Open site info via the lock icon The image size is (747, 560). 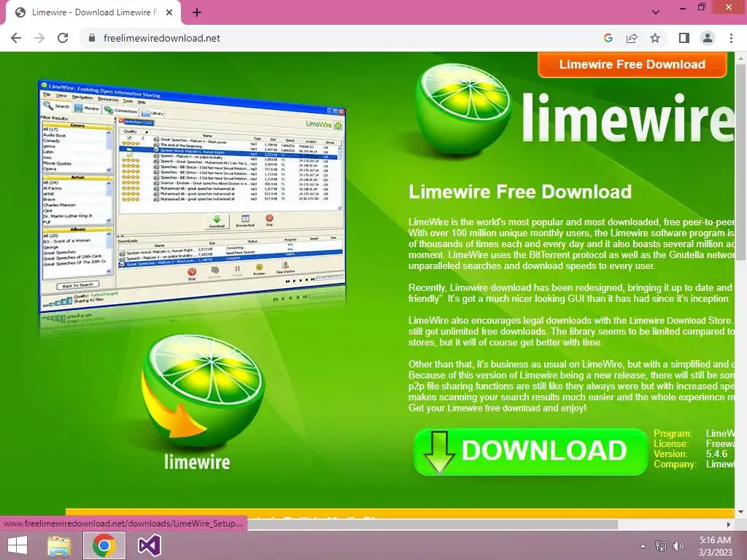(92, 38)
